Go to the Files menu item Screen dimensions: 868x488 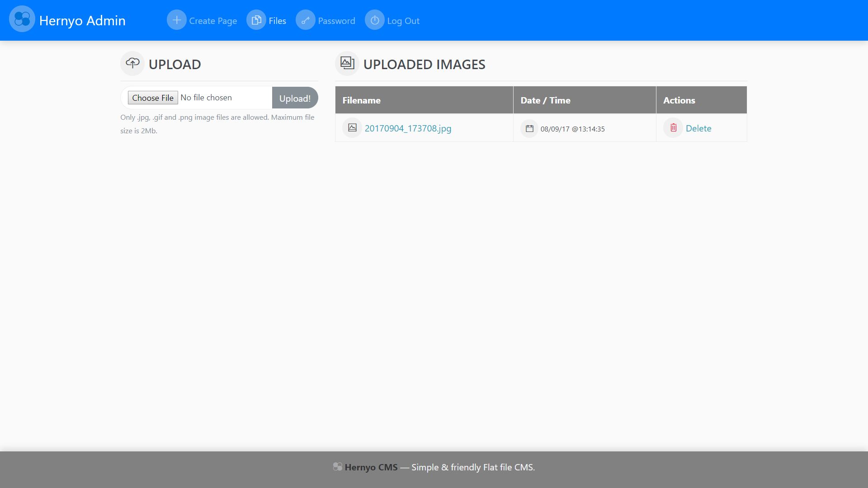(x=277, y=21)
